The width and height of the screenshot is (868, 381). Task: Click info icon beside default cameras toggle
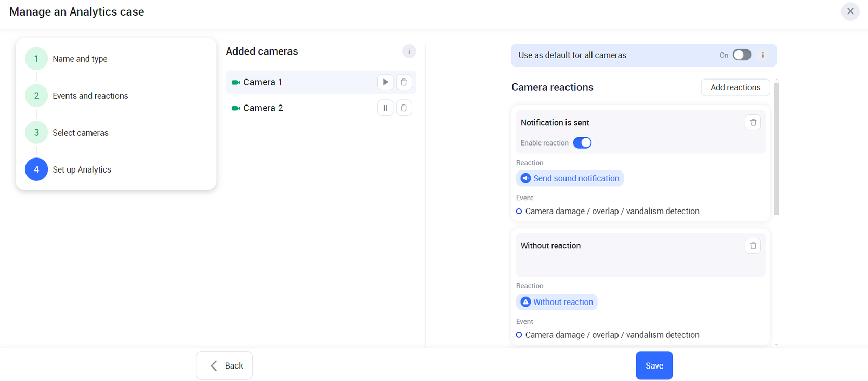tap(762, 55)
